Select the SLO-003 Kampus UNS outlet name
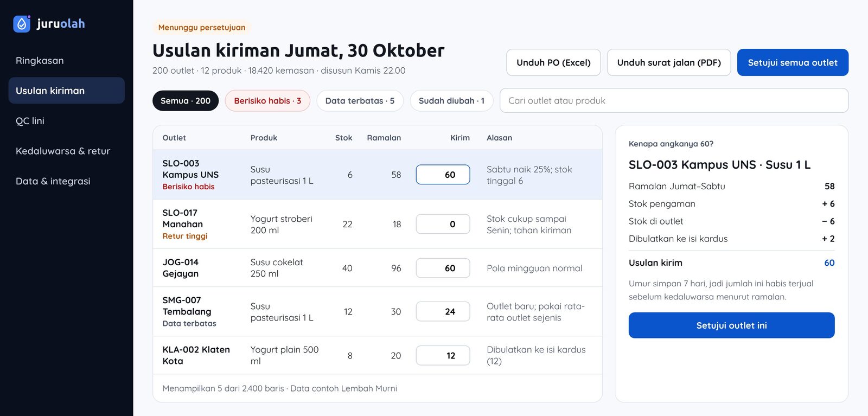Screen dimensions: 868x416 tap(190, 169)
